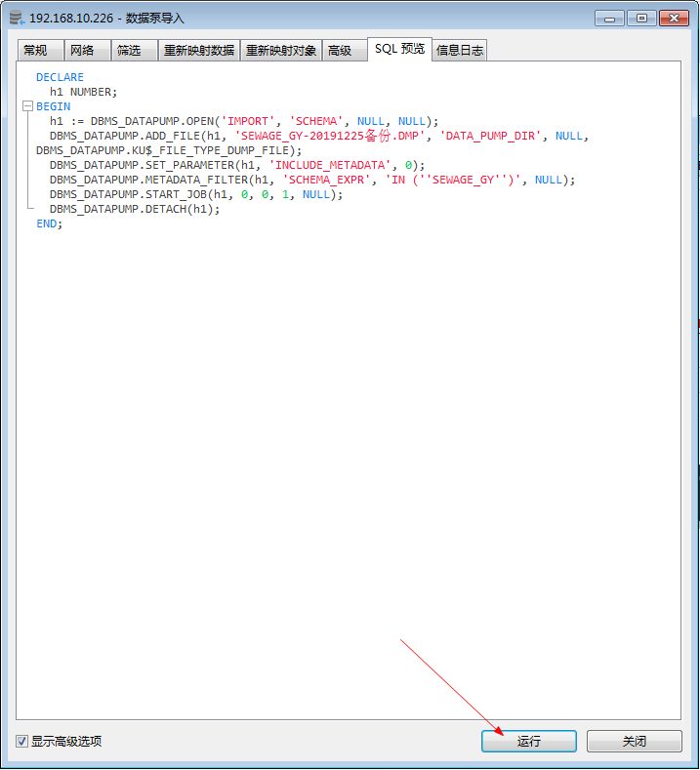Click the 'IMPORT' string in OPEN call

coord(248,121)
